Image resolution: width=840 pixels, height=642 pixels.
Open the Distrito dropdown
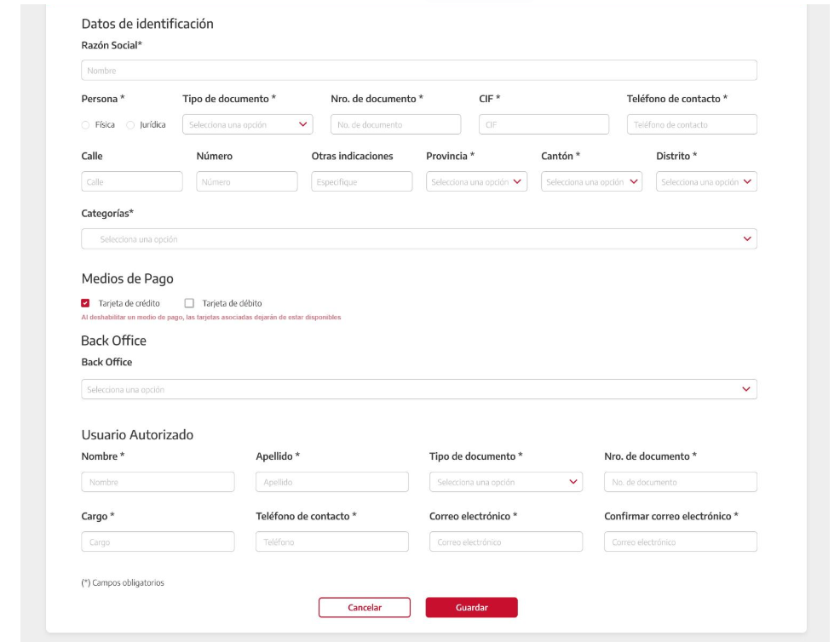(706, 181)
